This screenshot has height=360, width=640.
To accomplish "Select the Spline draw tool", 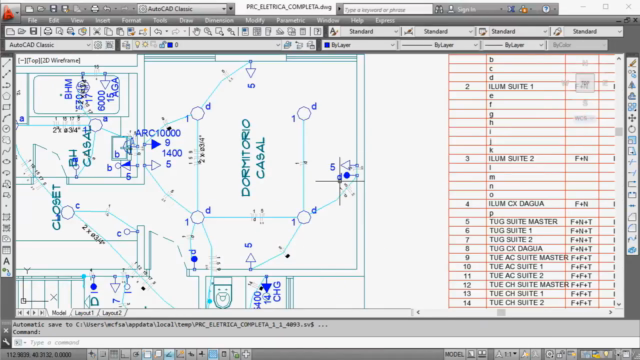I will [x=7, y=151].
